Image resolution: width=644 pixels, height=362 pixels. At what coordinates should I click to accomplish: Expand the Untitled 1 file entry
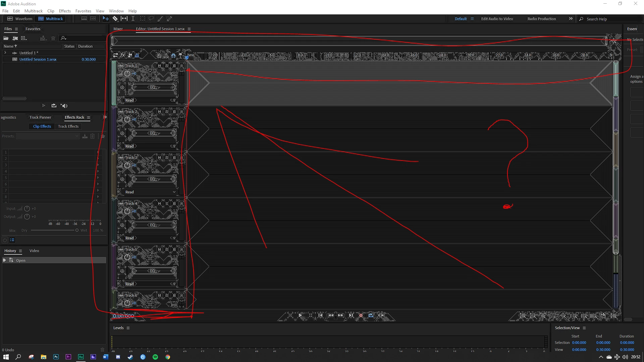tap(5, 53)
